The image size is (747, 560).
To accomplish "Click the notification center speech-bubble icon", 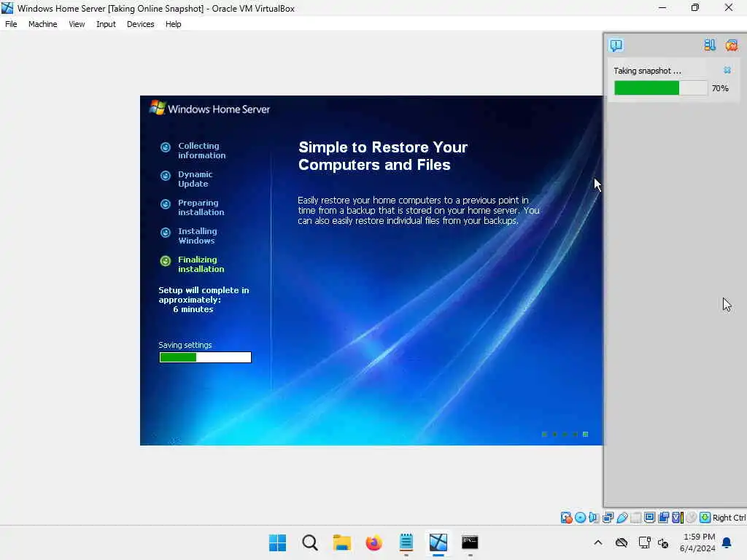I will coord(616,45).
